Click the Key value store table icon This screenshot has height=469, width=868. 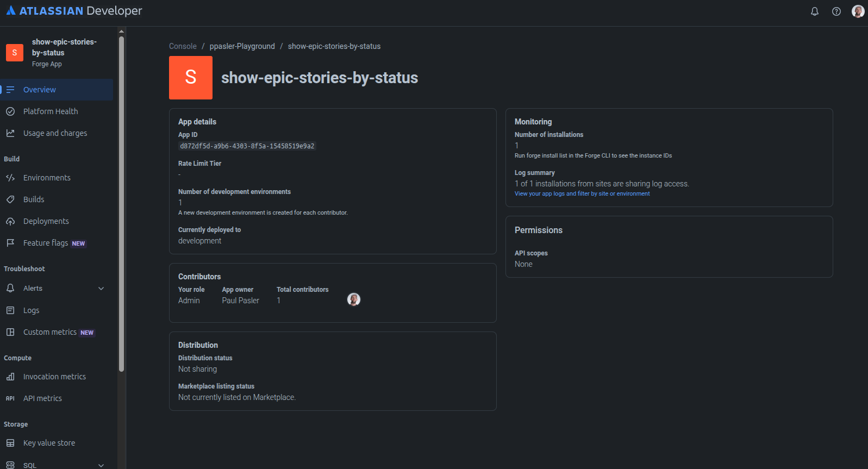click(x=10, y=443)
